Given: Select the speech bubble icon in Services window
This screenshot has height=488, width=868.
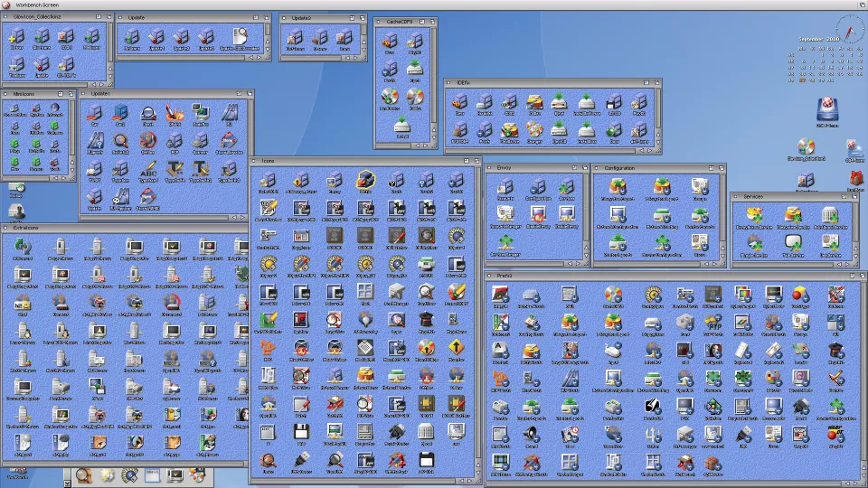Looking at the screenshot, I should point(793,241).
